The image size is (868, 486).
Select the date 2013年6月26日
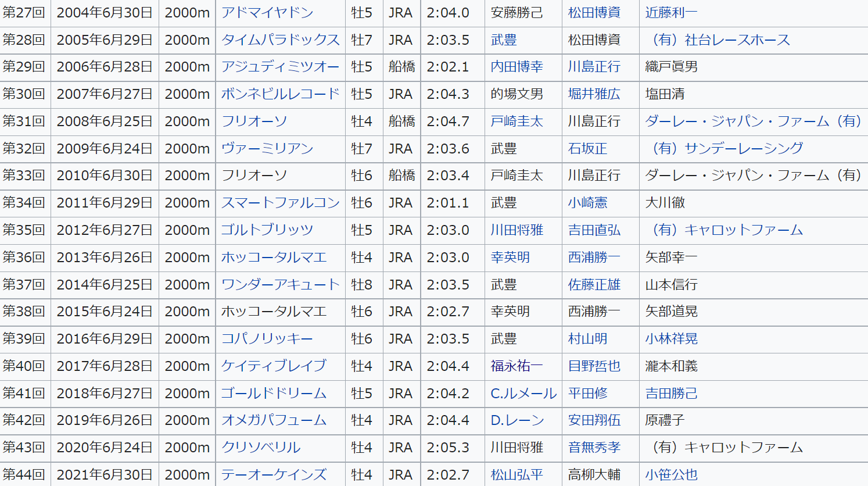105,257
